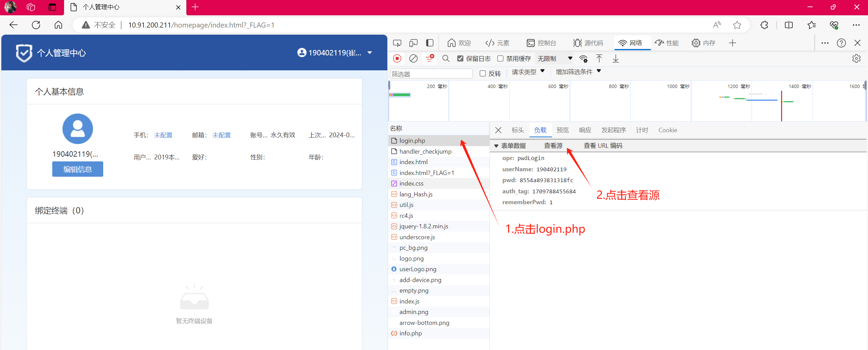The width and height of the screenshot is (868, 350).
Task: Click 查看 URL 编码 link
Action: pyautogui.click(x=603, y=146)
